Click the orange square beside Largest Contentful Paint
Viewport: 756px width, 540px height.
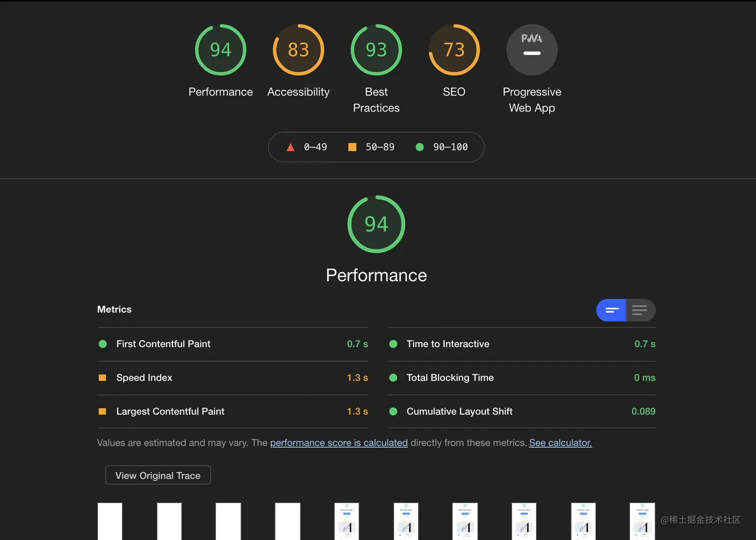click(x=102, y=411)
